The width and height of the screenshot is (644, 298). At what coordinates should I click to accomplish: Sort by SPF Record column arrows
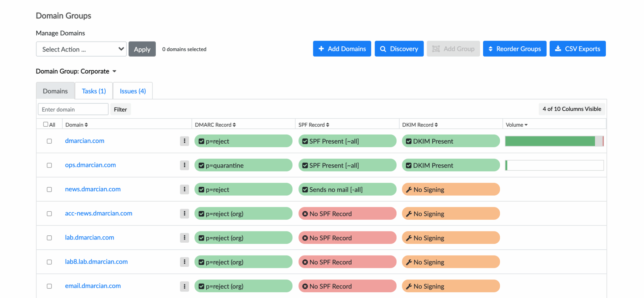point(328,125)
